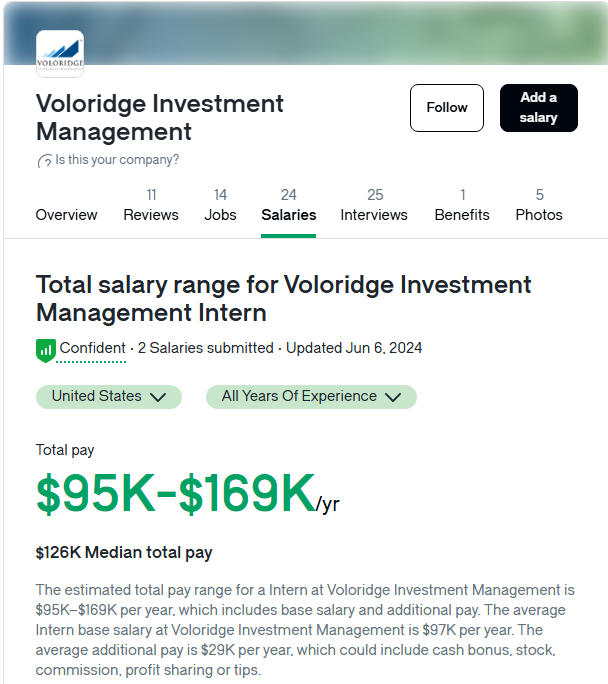Click the Add a salary button
Image resolution: width=608 pixels, height=684 pixels.
coord(539,108)
